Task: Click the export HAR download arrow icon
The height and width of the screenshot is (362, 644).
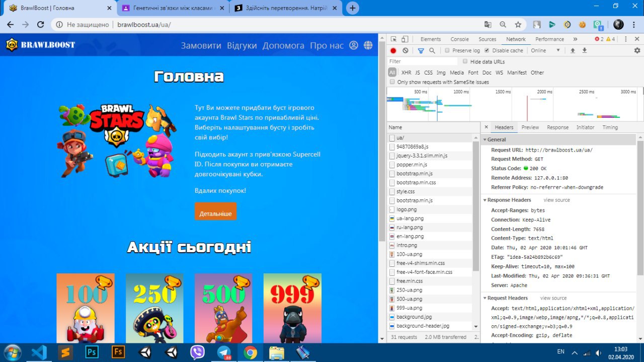Action: 585,50
